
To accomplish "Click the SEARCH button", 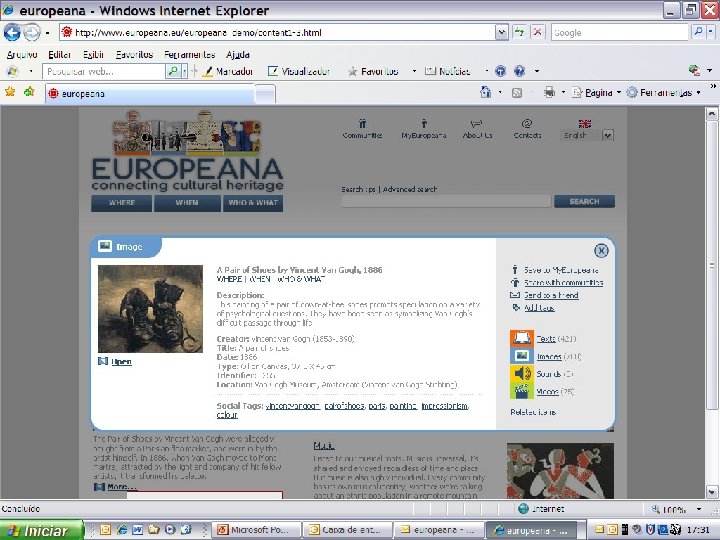I will (x=584, y=201).
